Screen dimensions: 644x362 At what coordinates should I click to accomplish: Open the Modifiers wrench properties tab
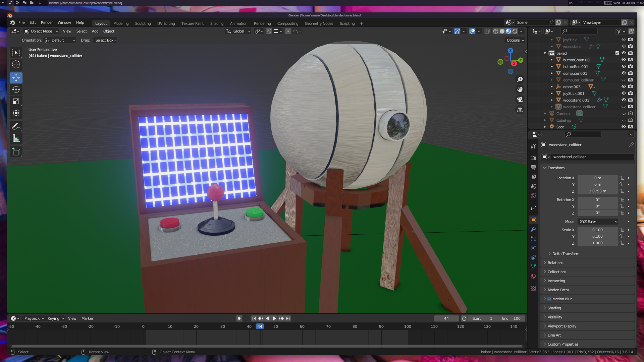pos(533,229)
